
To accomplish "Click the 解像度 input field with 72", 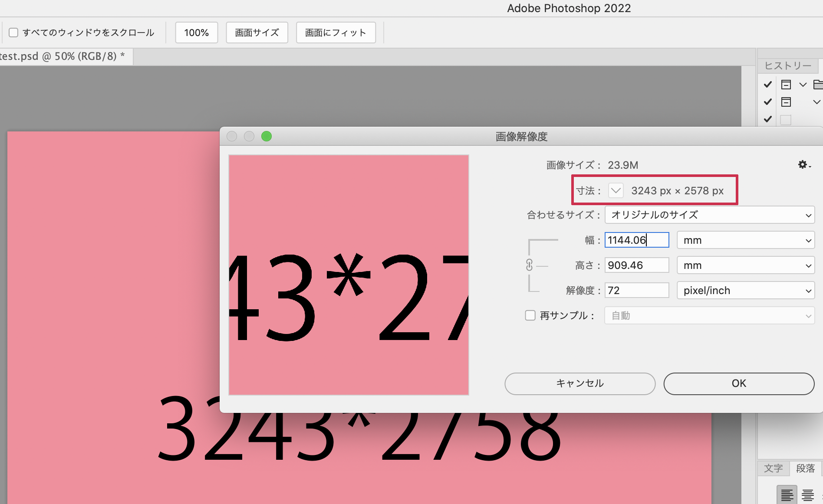I will pos(637,290).
